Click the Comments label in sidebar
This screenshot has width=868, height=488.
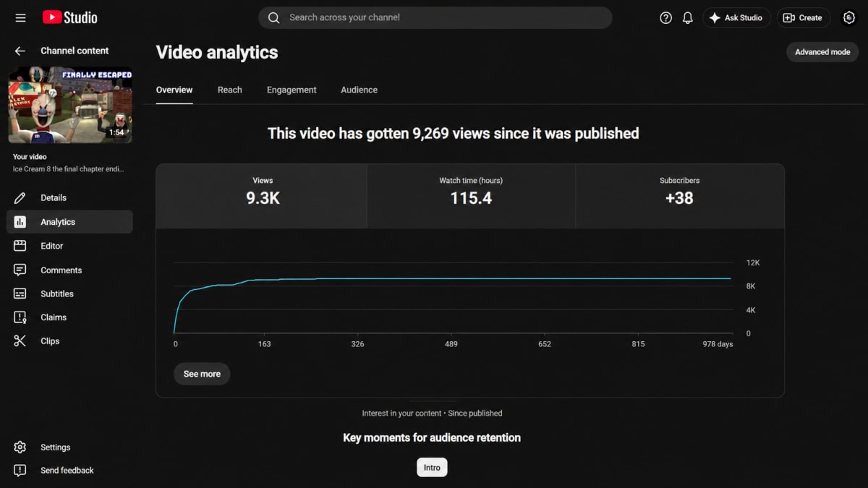[x=61, y=270]
